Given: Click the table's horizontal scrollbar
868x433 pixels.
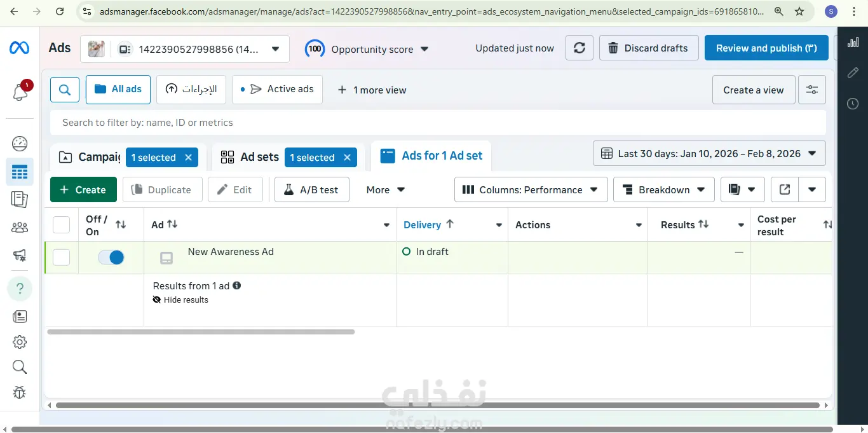Looking at the screenshot, I should pos(201,331).
